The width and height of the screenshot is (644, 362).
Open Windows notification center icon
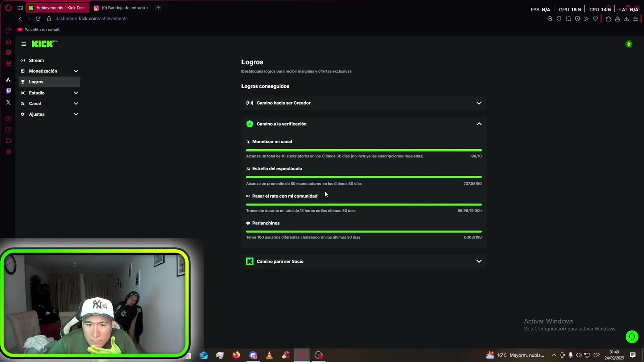633,355
